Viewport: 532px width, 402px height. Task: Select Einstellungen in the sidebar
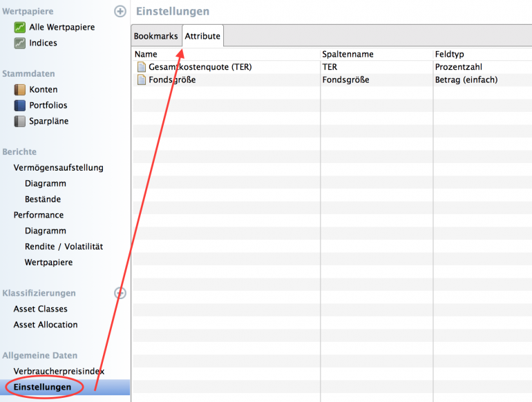42,387
